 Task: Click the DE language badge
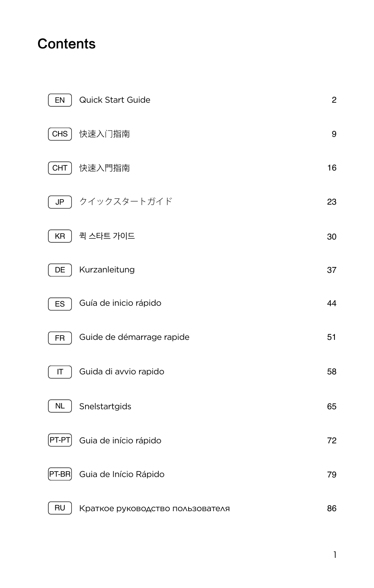(60, 270)
